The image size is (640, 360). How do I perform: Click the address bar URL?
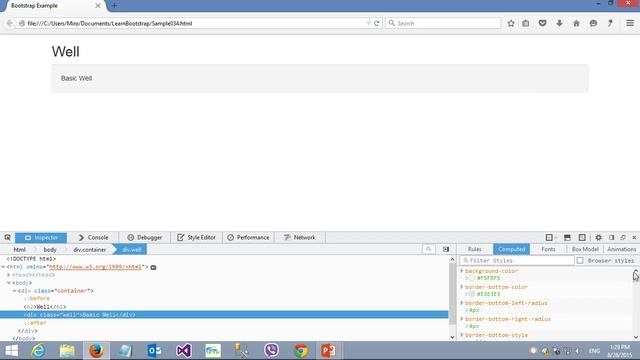click(x=109, y=23)
